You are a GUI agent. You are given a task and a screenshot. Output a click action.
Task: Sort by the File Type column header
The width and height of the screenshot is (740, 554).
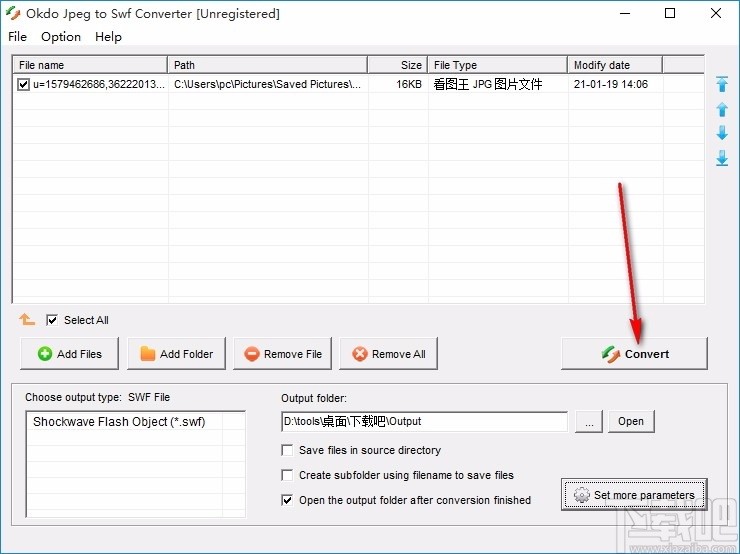497,65
